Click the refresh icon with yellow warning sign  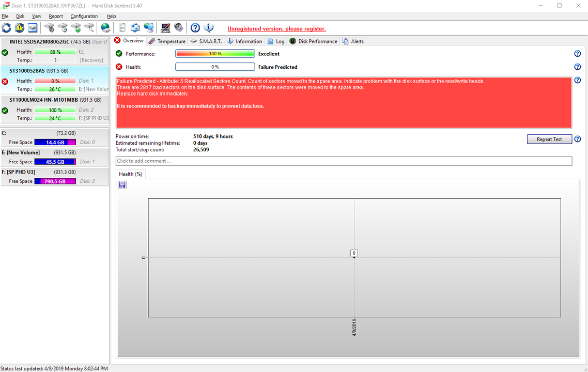click(20, 28)
